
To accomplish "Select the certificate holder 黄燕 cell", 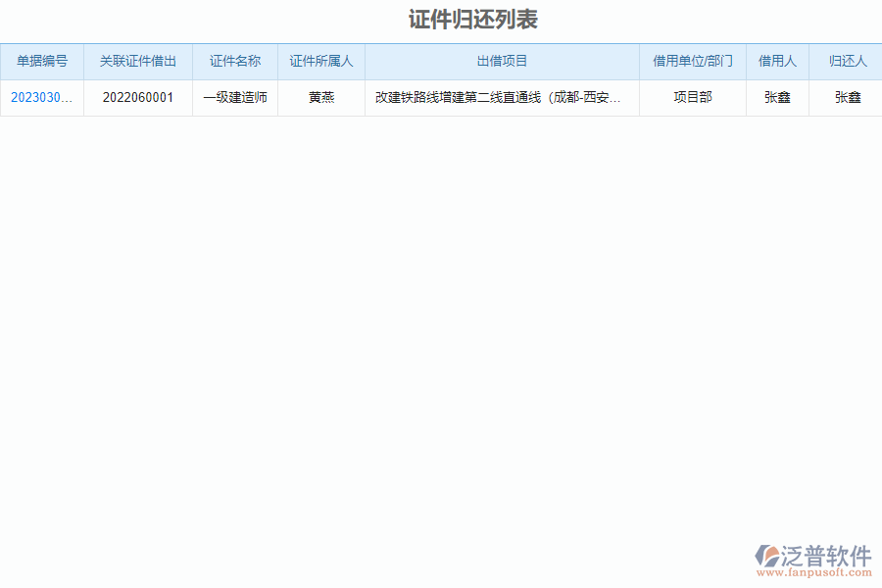I will 320,97.
